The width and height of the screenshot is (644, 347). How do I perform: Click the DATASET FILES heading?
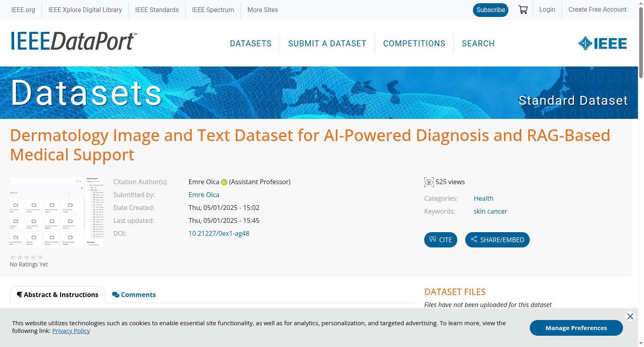click(455, 292)
